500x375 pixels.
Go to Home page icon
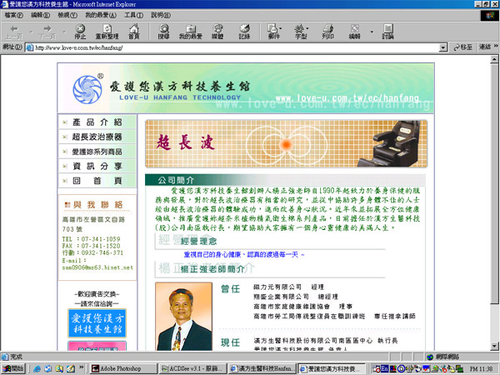pos(134,31)
